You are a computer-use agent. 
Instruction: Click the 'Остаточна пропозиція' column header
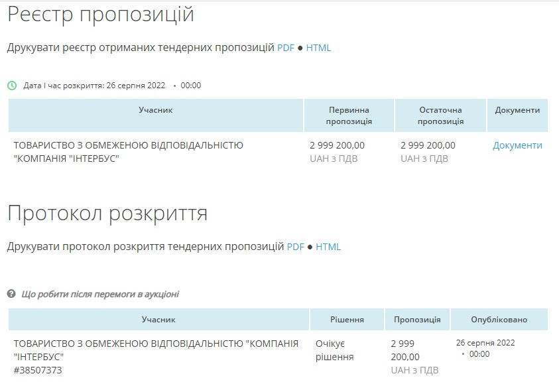click(x=441, y=115)
